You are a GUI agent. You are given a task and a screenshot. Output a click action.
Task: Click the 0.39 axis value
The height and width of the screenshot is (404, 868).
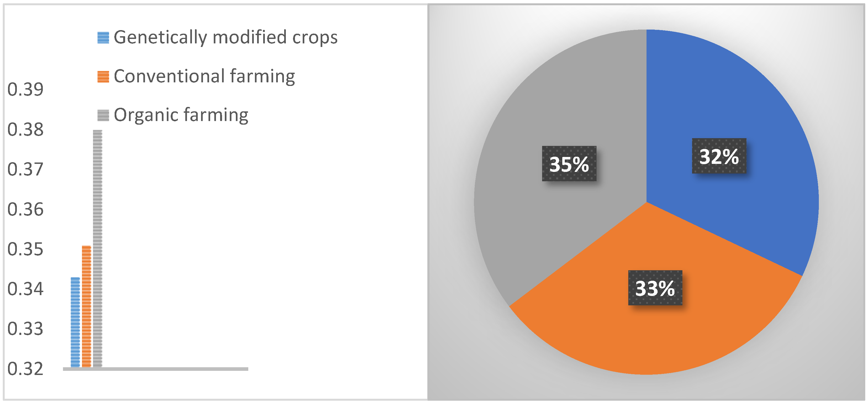coord(26,89)
